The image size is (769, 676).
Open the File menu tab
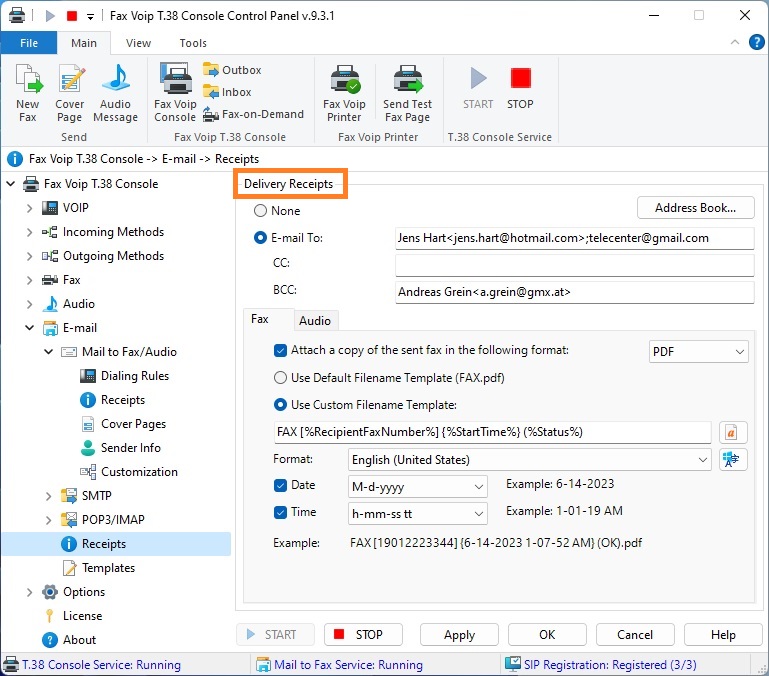pos(29,43)
